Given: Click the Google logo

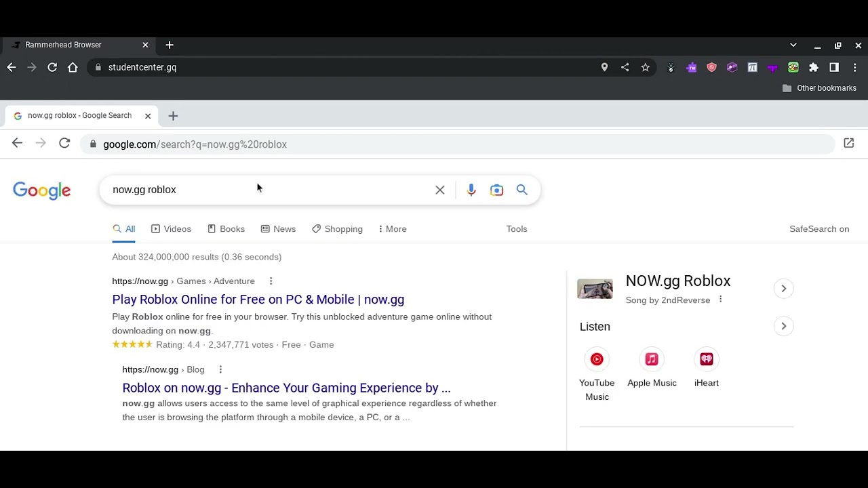Looking at the screenshot, I should coord(41,190).
